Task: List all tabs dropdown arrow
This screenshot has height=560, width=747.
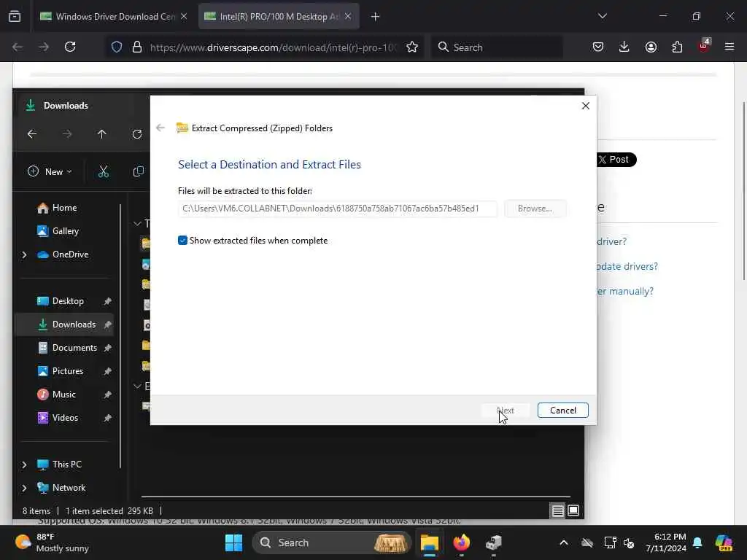Action: pyautogui.click(x=602, y=16)
